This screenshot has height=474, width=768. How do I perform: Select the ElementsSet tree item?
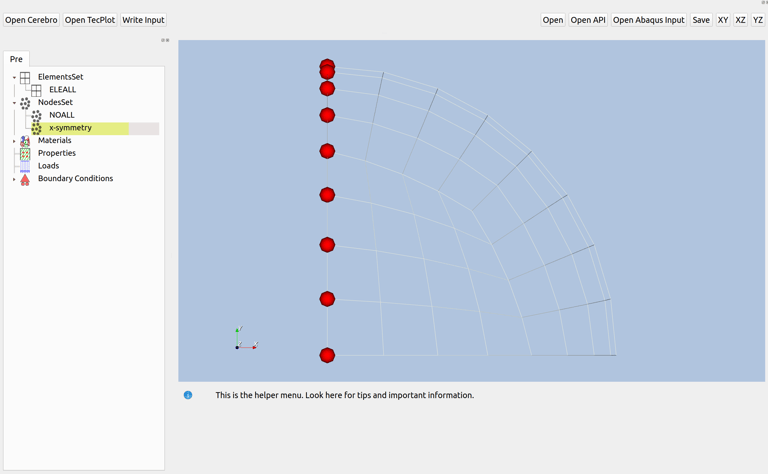(x=61, y=77)
